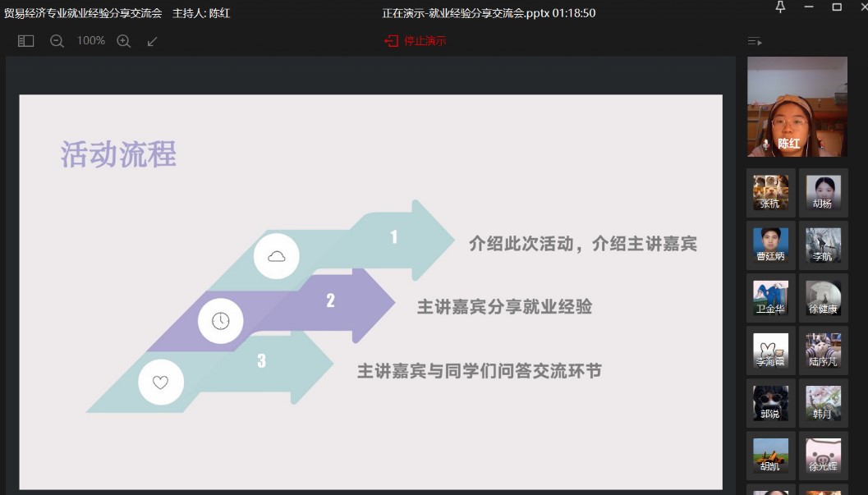Screen dimensions: 868x495
Task: Pin the meeting window on top
Action: pos(780,7)
